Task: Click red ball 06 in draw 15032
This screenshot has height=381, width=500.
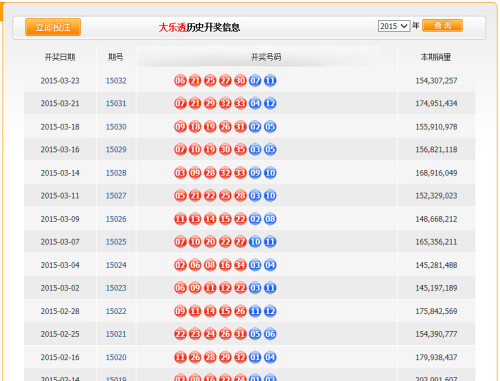Action: coord(180,81)
